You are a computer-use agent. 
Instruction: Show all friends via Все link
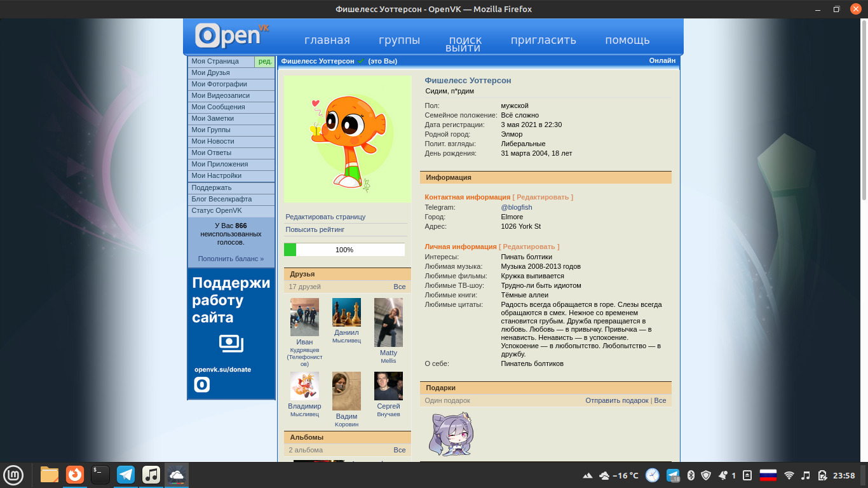point(399,287)
